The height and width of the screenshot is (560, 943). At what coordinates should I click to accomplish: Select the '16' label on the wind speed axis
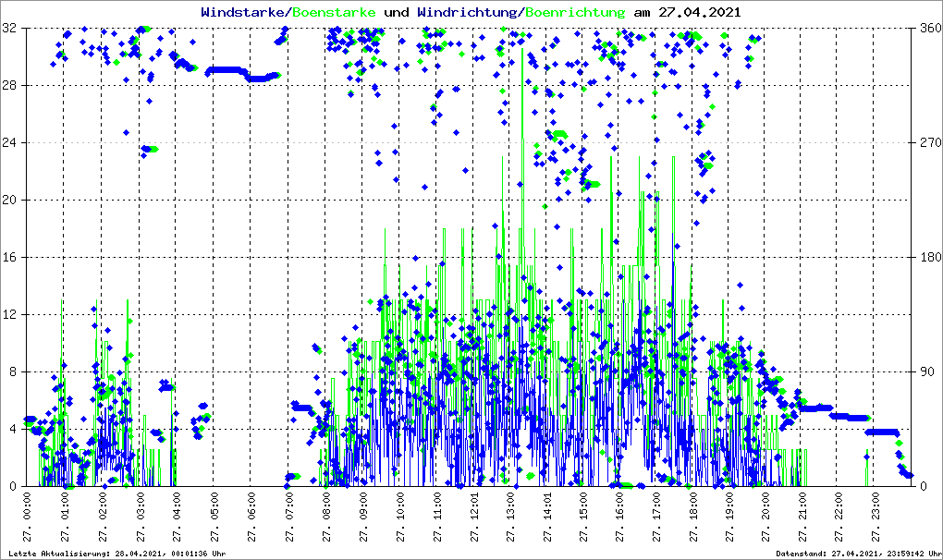(9, 257)
